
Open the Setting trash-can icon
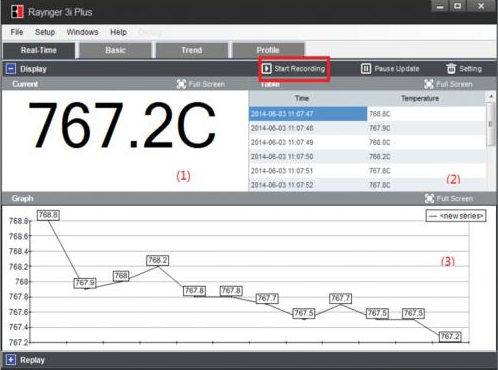[x=451, y=68]
